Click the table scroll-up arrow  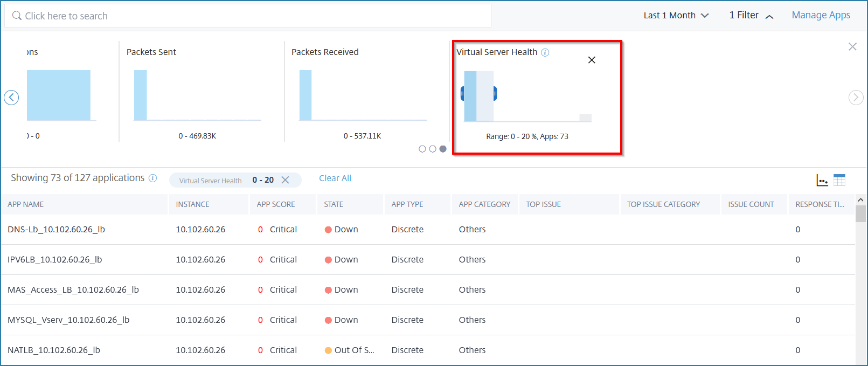click(860, 200)
